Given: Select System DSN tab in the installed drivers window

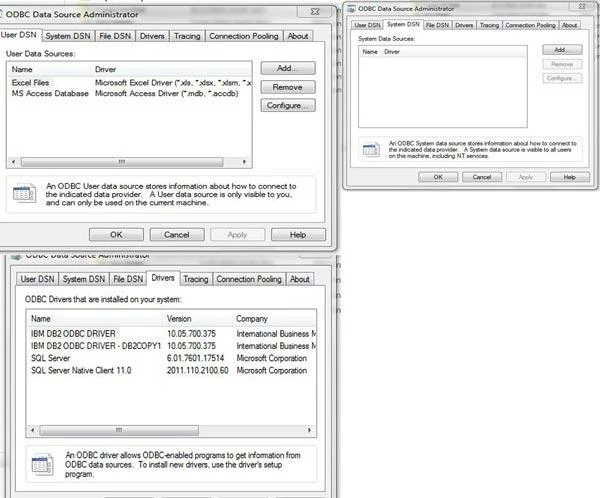Looking at the screenshot, I should coord(84,279).
